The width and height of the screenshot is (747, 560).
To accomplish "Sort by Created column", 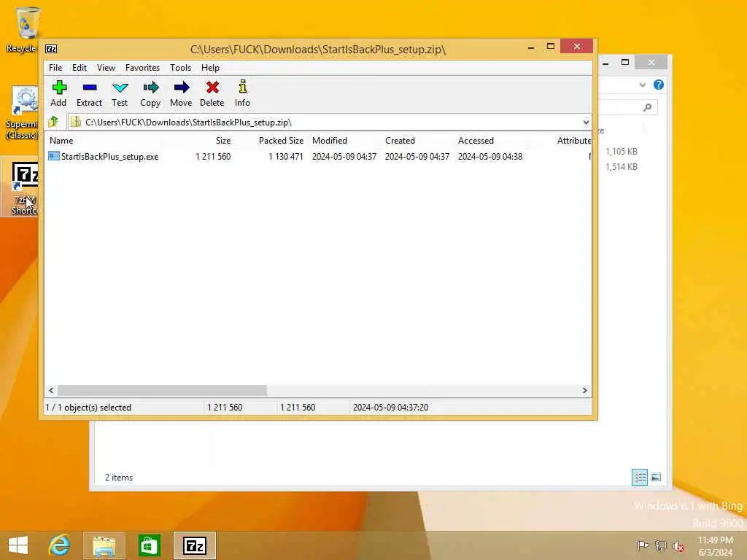I will pyautogui.click(x=400, y=141).
